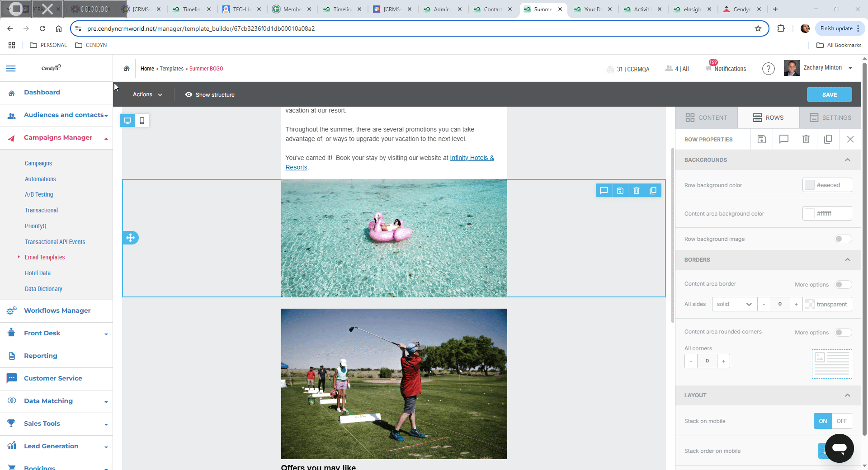Image resolution: width=868 pixels, height=470 pixels.
Task: Open Zachary Minton user dropdown
Action: [819, 68]
